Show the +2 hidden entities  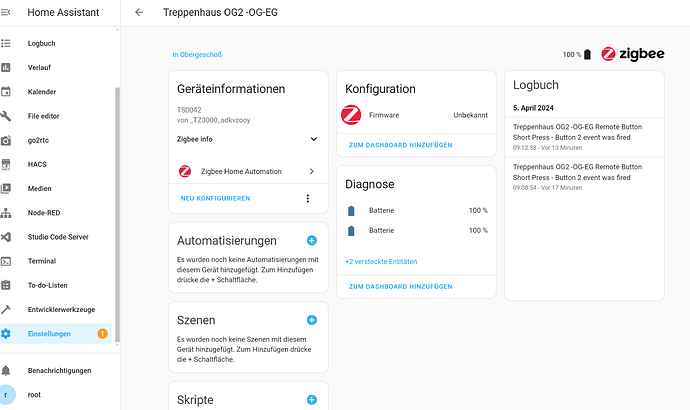click(381, 261)
